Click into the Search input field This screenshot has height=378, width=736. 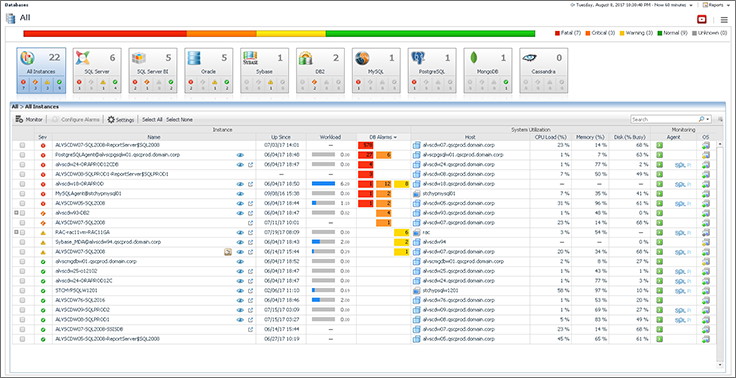(664, 120)
